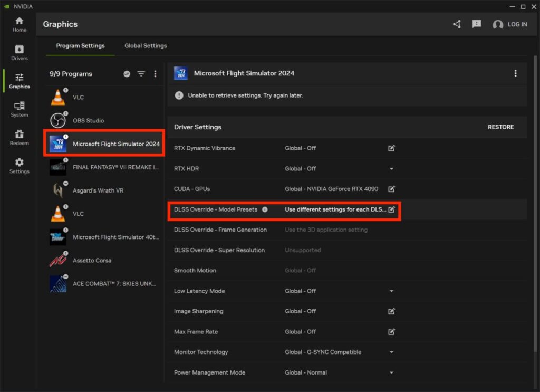Select the Graphics sidebar icon

click(x=20, y=81)
